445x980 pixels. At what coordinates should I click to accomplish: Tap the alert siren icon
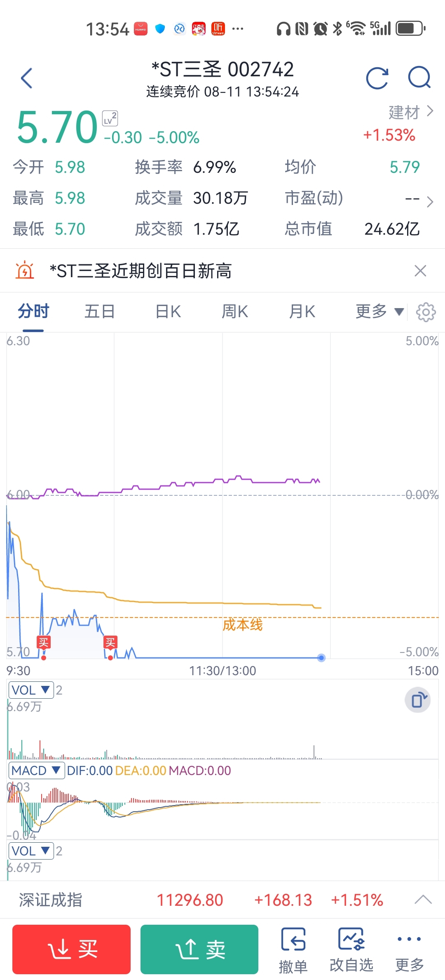click(x=25, y=271)
